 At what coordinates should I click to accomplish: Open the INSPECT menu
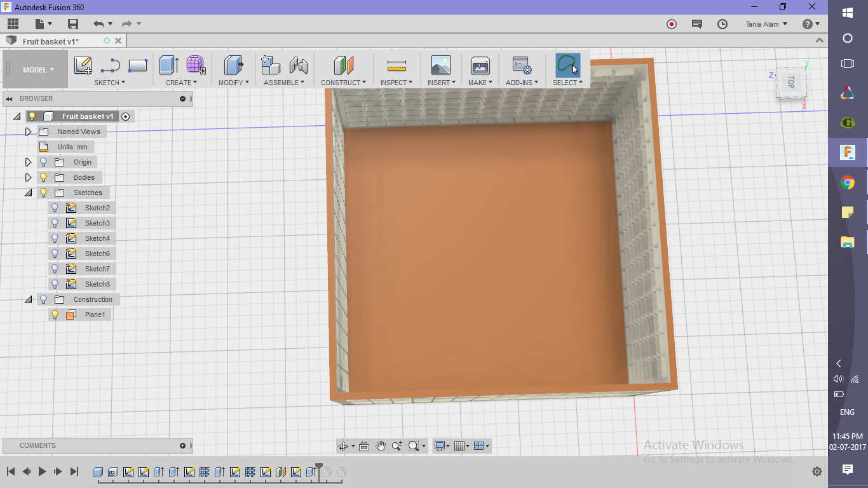point(397,83)
